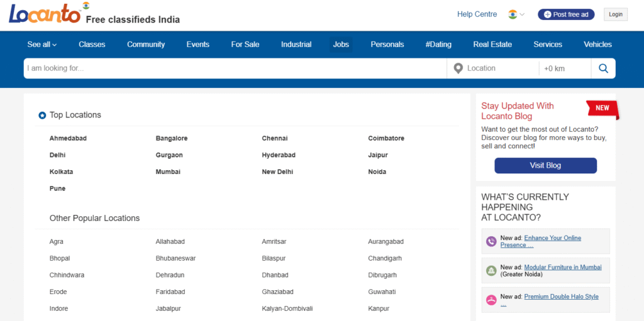Open 'Premium Double Halo Style' ad link
The height and width of the screenshot is (321, 644).
pos(549,300)
